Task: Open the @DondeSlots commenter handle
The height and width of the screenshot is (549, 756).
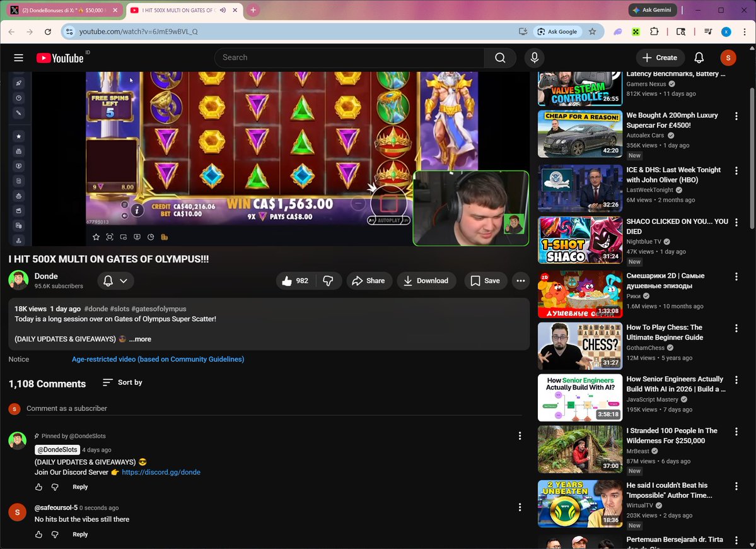Action: [57, 450]
